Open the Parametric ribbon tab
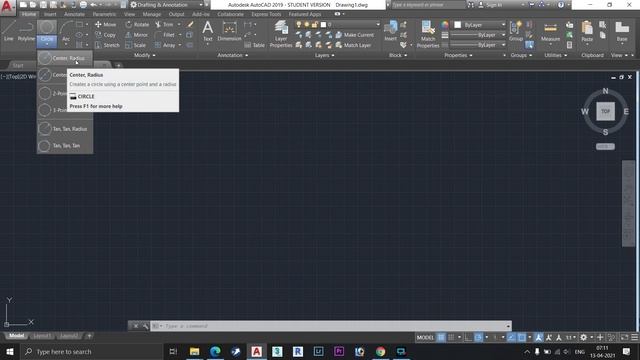This screenshot has height=360, width=640. tap(104, 14)
